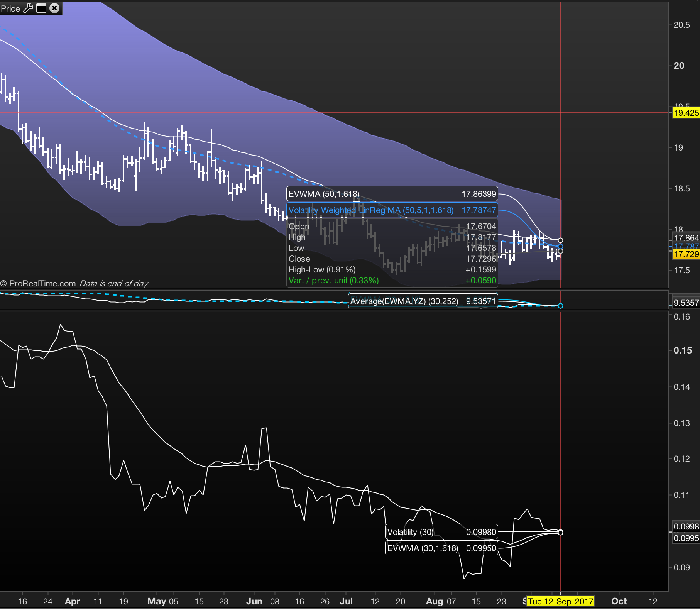This screenshot has width=700, height=609.
Task: Click the green Var. / prev. unit (0.33%) label
Action: click(x=334, y=281)
